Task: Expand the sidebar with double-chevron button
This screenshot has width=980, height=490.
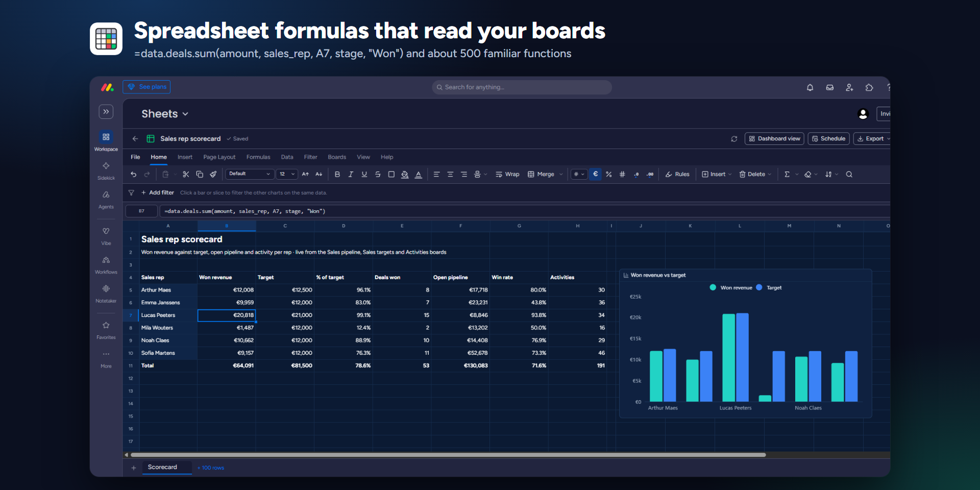Action: [106, 112]
